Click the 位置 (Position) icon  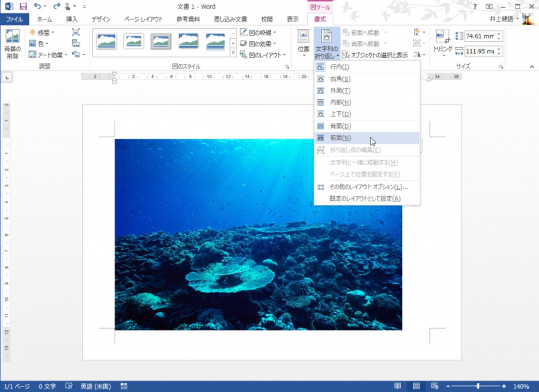303,43
